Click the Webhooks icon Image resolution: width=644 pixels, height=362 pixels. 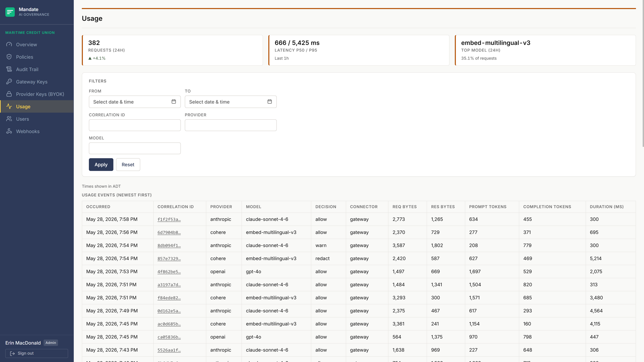(x=9, y=131)
